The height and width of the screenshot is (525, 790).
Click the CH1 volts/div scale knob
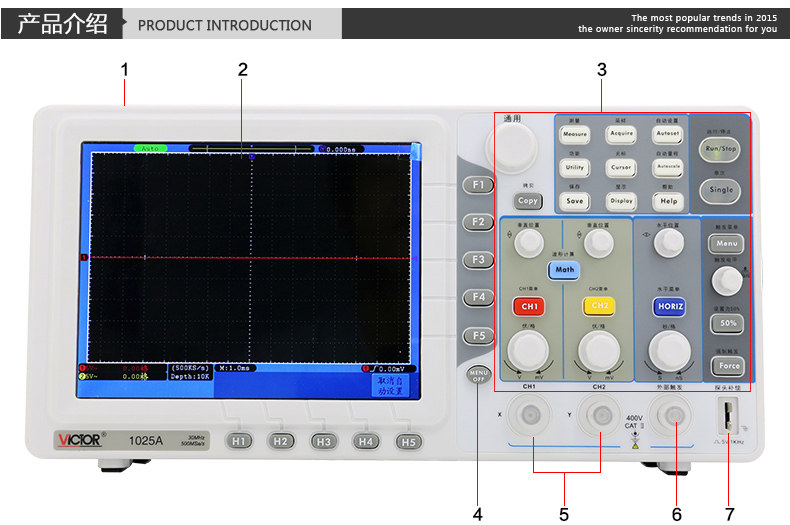click(528, 351)
